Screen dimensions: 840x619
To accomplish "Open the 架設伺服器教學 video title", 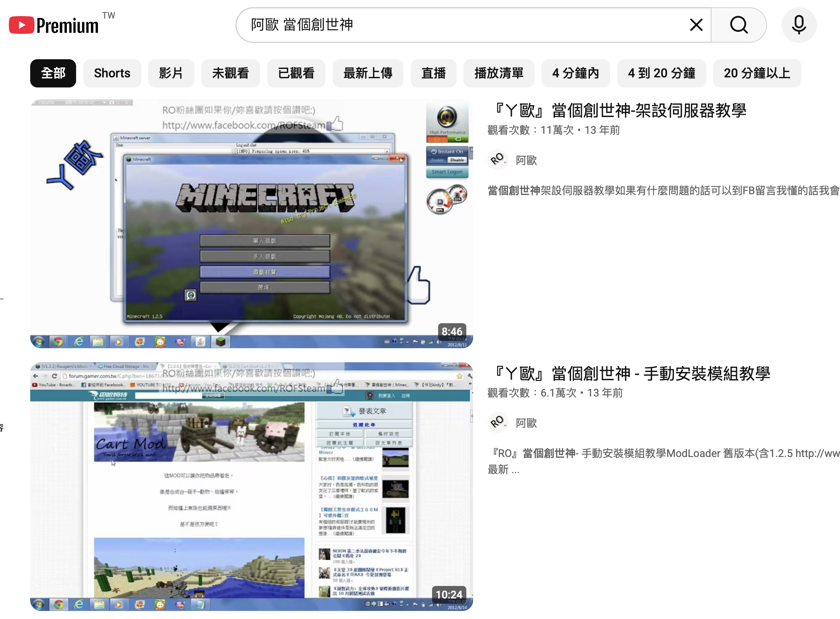I will (x=620, y=110).
